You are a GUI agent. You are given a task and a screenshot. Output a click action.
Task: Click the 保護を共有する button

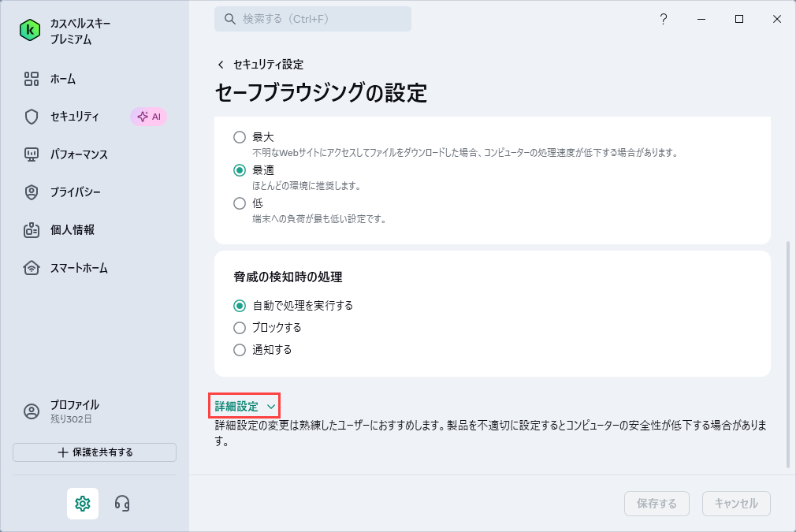95,452
